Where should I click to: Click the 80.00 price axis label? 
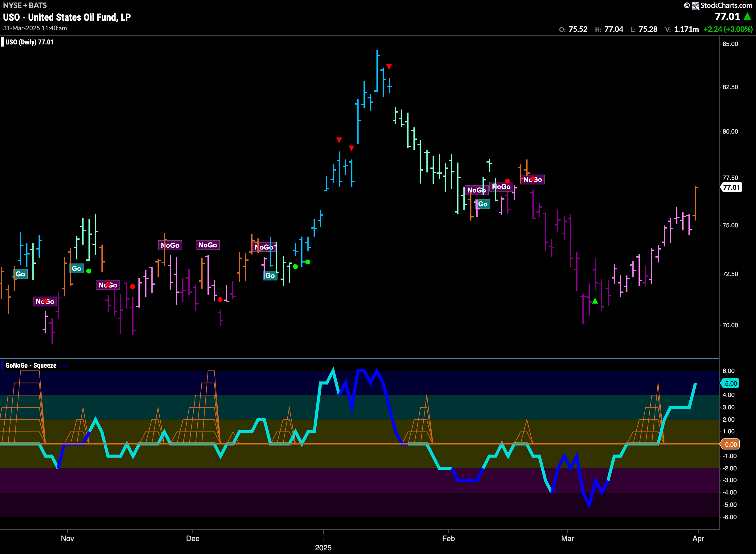730,131
